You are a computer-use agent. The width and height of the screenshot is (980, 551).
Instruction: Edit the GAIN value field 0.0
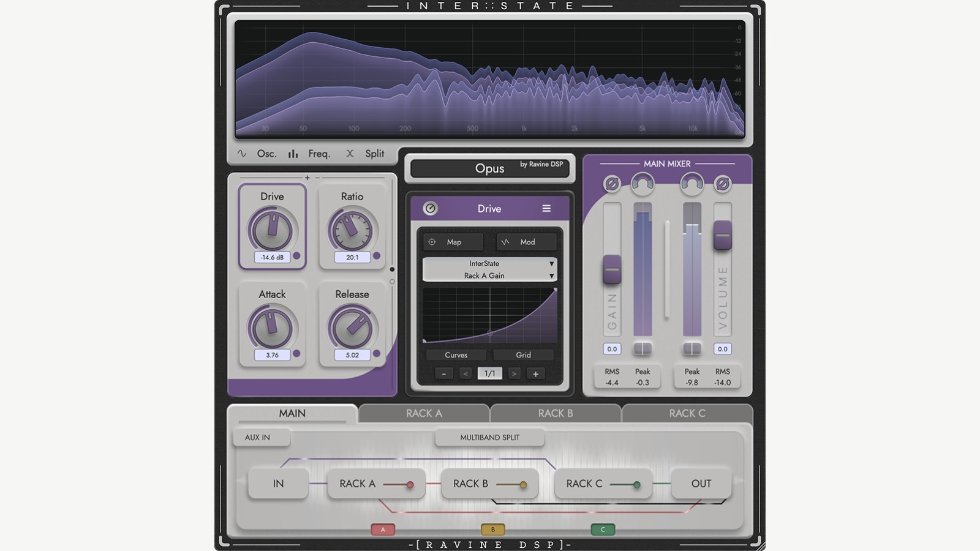612,349
